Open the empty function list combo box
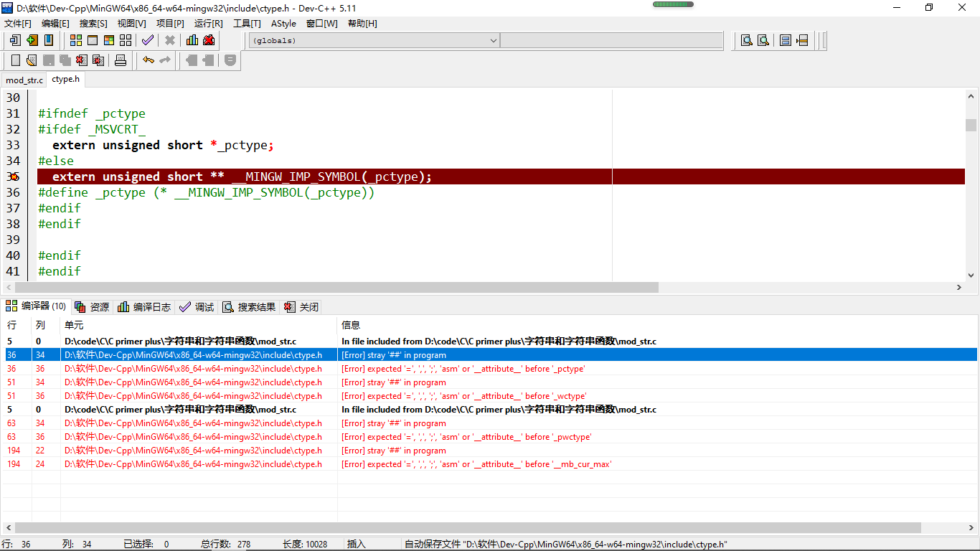980x551 pixels. pyautogui.click(x=611, y=40)
